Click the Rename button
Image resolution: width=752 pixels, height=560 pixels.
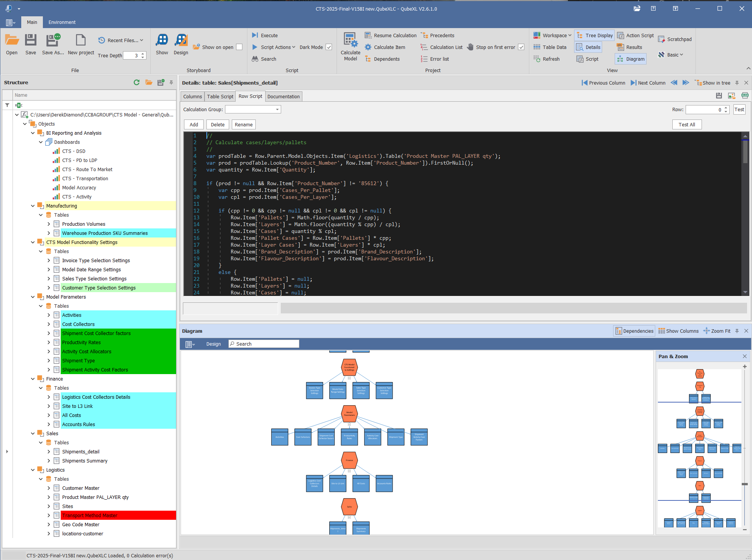coord(244,124)
